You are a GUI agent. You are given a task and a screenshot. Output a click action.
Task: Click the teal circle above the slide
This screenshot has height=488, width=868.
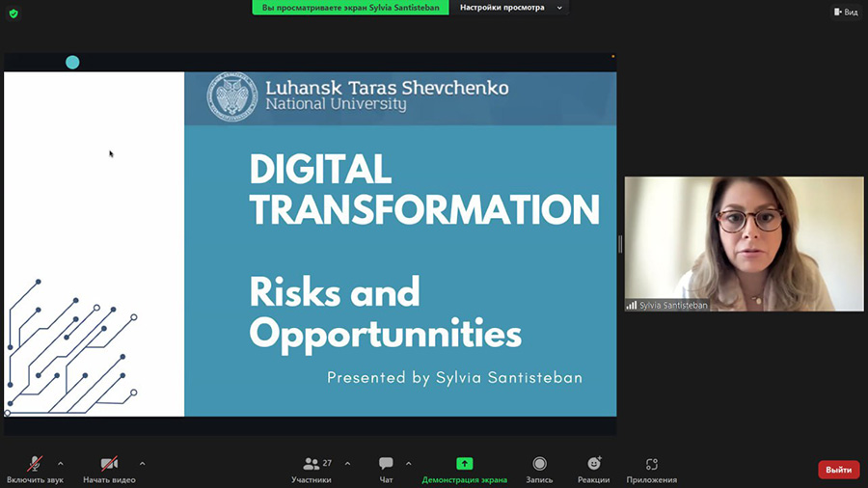pyautogui.click(x=72, y=63)
